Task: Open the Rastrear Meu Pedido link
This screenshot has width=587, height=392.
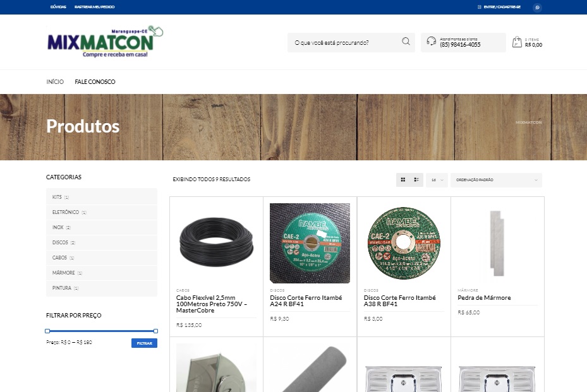Action: (x=95, y=7)
